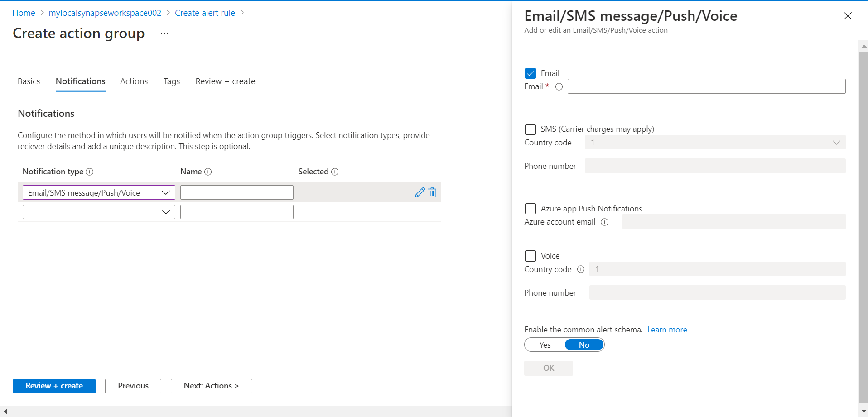Open the Learn more link
The image size is (868, 417).
pyautogui.click(x=667, y=330)
